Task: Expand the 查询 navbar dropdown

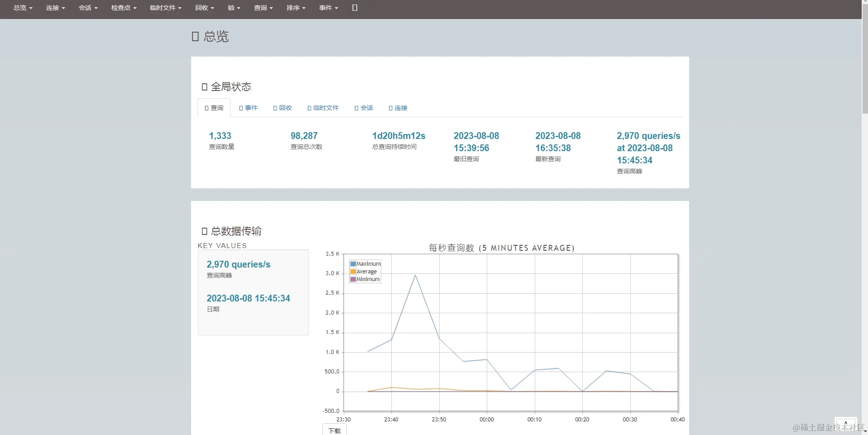Action: point(264,8)
